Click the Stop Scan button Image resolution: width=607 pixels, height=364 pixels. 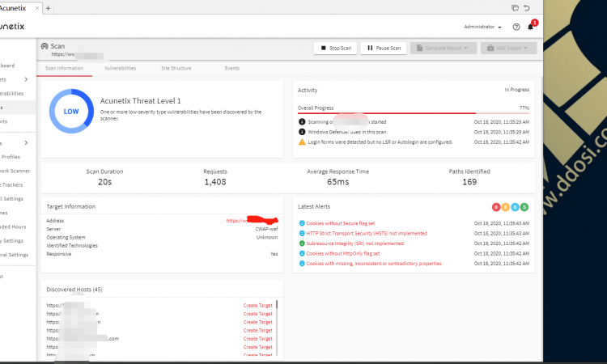[x=335, y=48]
